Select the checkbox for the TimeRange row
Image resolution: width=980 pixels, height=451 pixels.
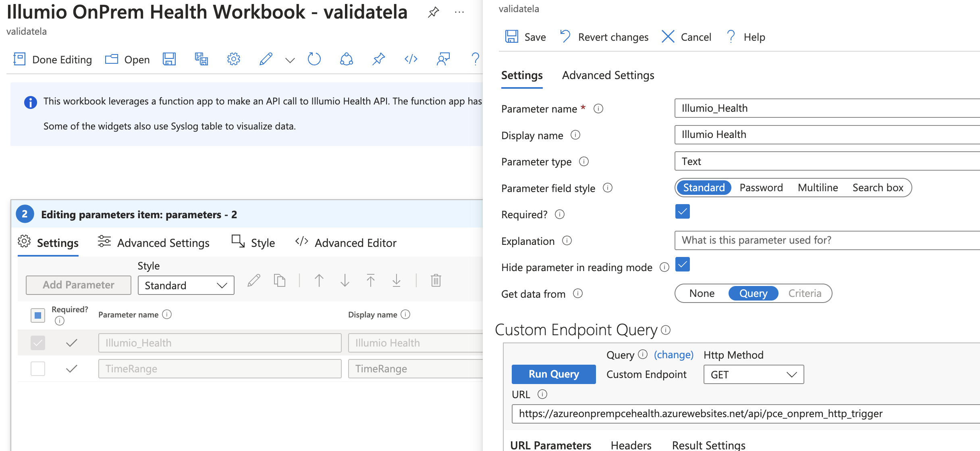[x=38, y=369]
